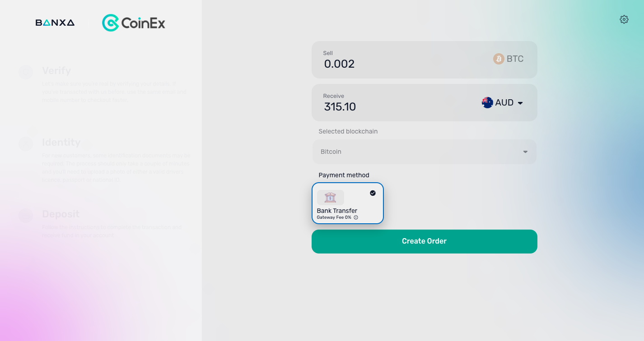
Task: Click the BTC currency label
Action: [515, 59]
